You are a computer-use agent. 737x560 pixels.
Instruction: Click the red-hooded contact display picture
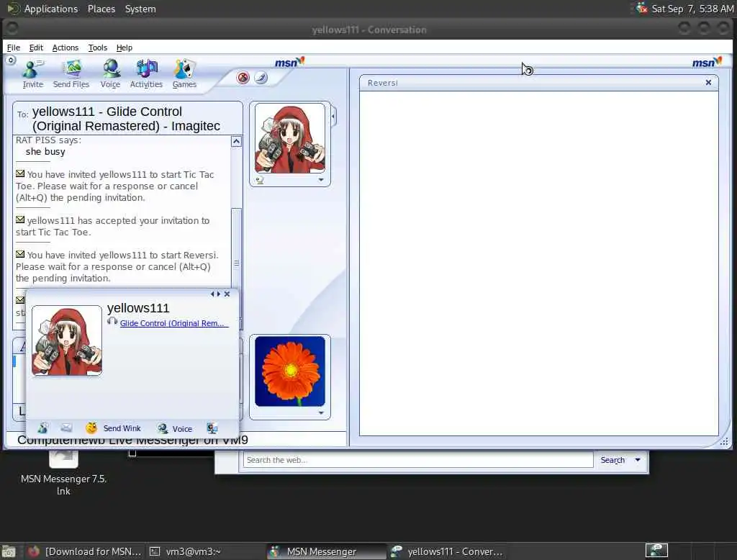290,139
